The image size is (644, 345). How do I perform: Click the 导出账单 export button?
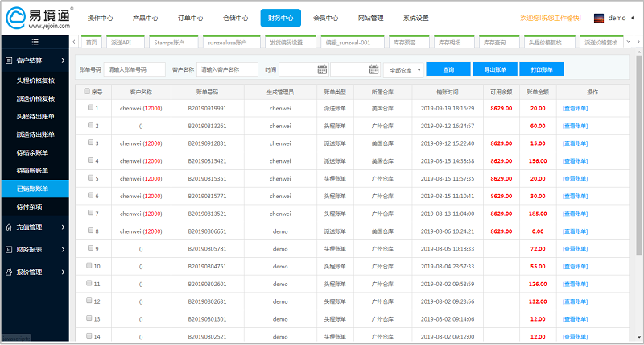pyautogui.click(x=495, y=69)
